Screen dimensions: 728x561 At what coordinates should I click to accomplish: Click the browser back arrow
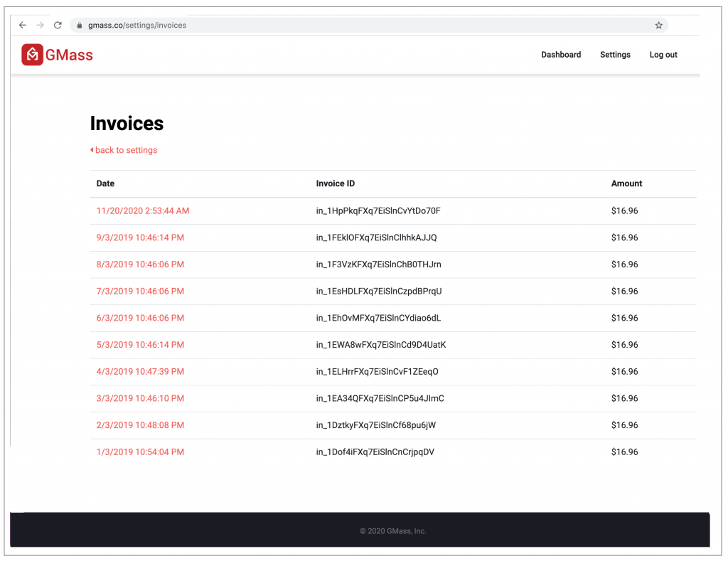click(x=22, y=25)
